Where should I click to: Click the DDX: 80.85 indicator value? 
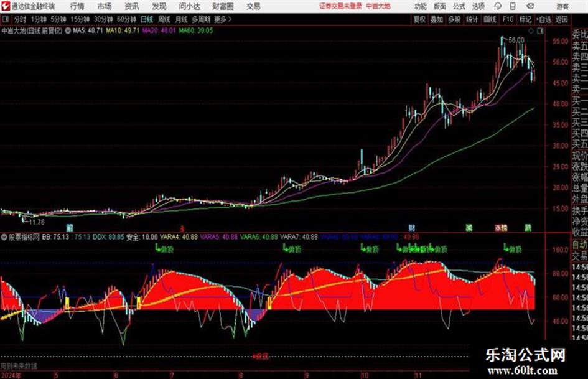pyautogui.click(x=108, y=237)
